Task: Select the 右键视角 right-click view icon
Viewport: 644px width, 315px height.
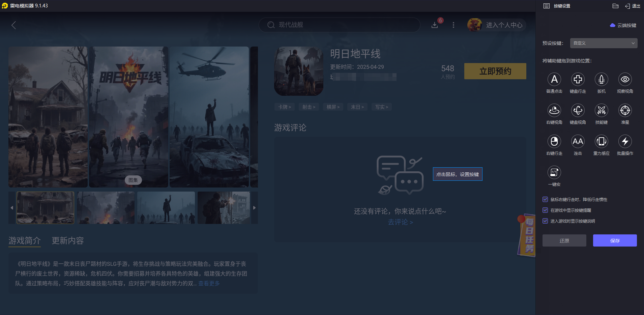Action: click(554, 111)
